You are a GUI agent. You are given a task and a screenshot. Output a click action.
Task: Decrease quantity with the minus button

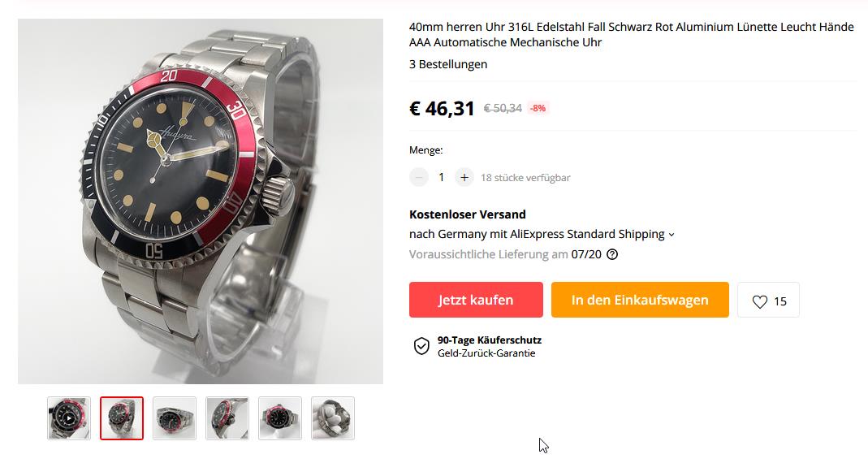click(418, 178)
